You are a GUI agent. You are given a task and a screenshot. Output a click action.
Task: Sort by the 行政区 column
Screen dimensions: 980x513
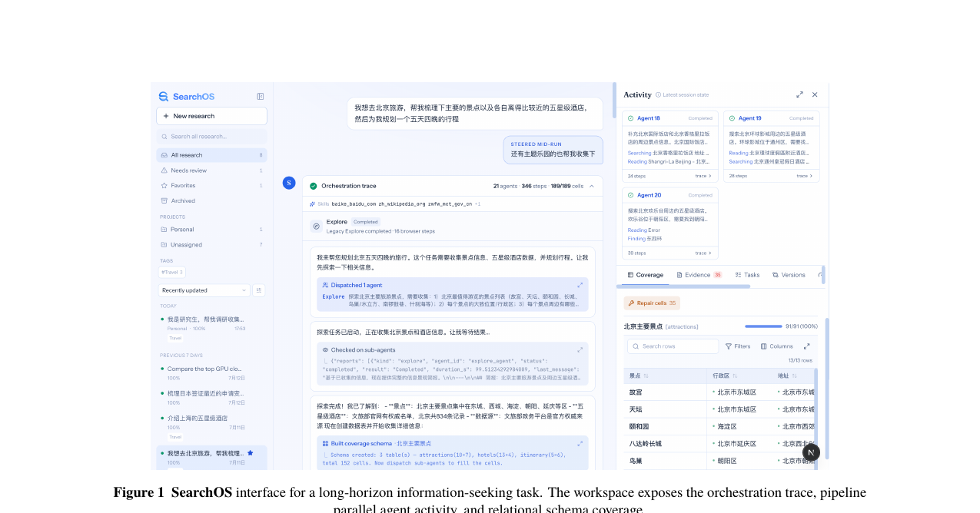[725, 376]
